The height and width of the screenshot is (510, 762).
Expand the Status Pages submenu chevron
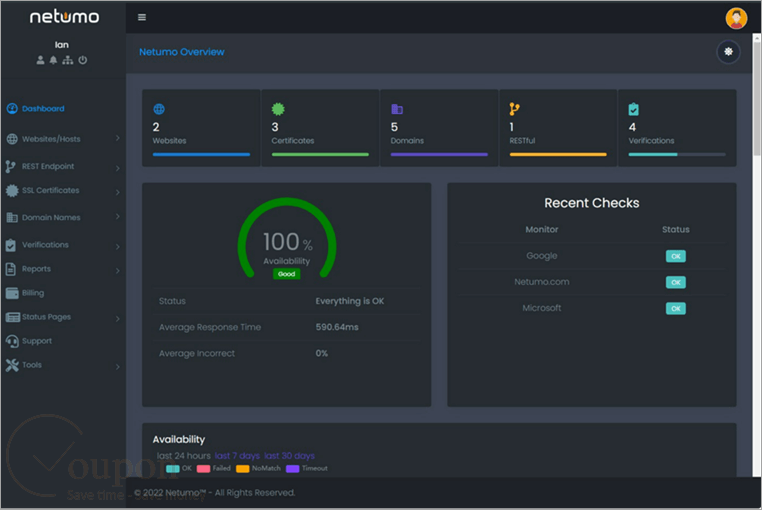click(118, 318)
